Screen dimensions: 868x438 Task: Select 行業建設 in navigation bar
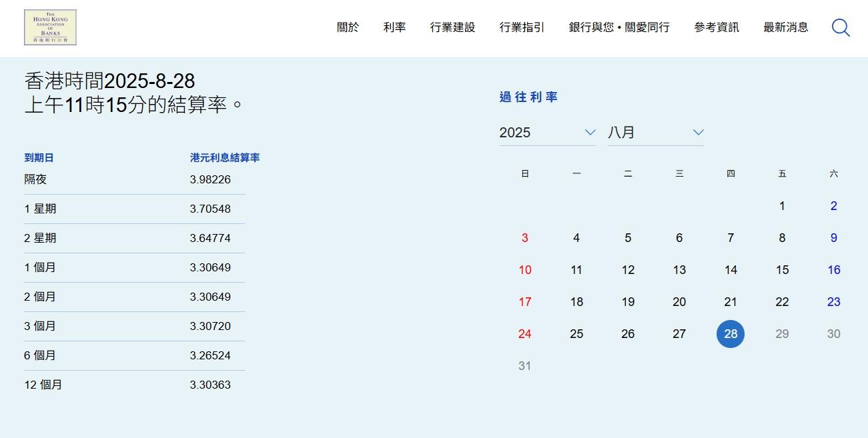pos(452,27)
